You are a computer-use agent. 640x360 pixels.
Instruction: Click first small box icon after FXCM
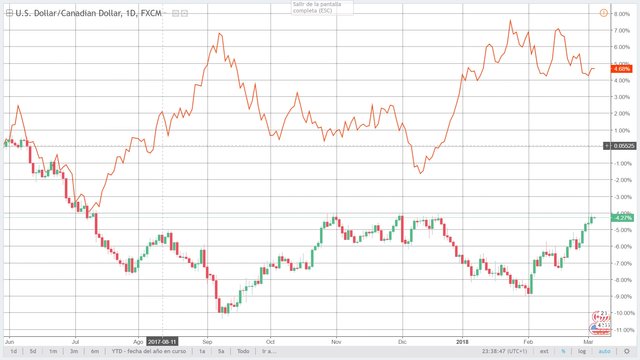coord(176,13)
